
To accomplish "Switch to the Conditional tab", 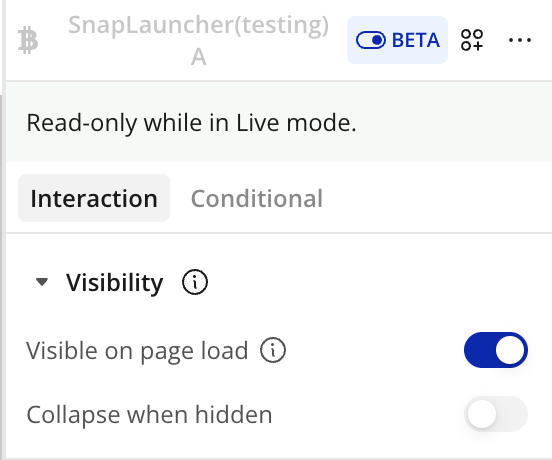I will (x=257, y=199).
